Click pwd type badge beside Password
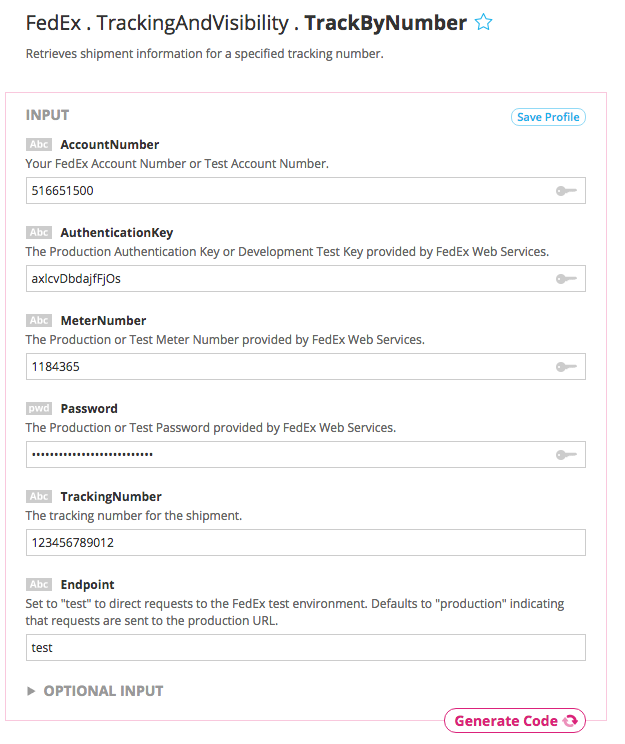The height and width of the screenshot is (744, 625). tap(39, 409)
